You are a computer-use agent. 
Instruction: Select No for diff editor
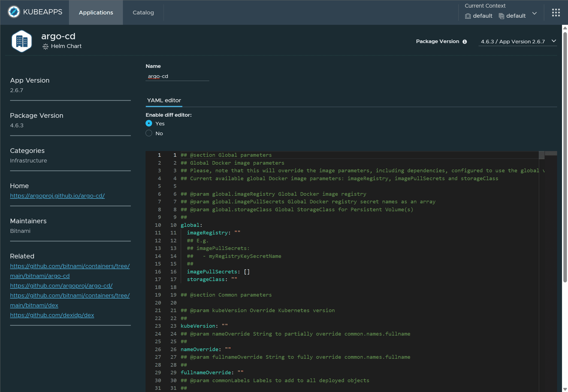click(149, 133)
